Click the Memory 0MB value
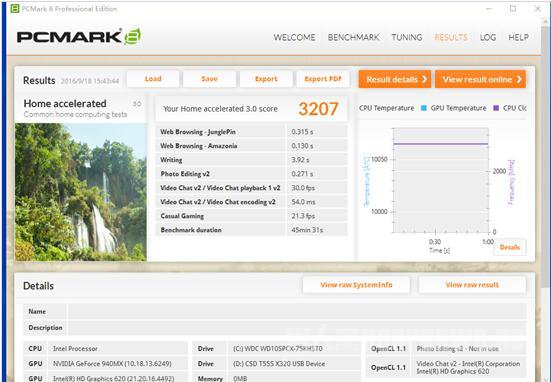Image resolution: width=551 pixels, height=382 pixels. pyautogui.click(x=240, y=378)
